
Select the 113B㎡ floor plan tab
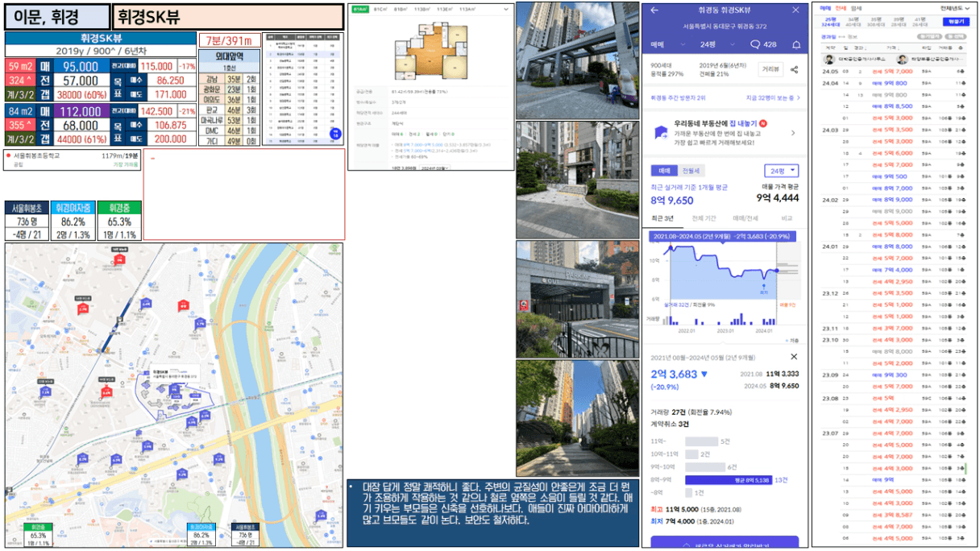pyautogui.click(x=422, y=9)
